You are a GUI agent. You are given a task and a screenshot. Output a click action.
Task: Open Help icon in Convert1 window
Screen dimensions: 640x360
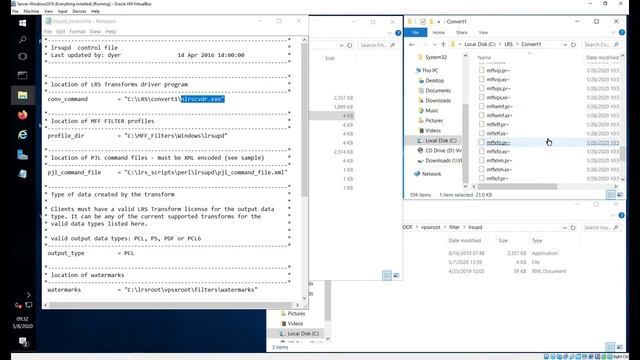pyautogui.click(x=622, y=32)
